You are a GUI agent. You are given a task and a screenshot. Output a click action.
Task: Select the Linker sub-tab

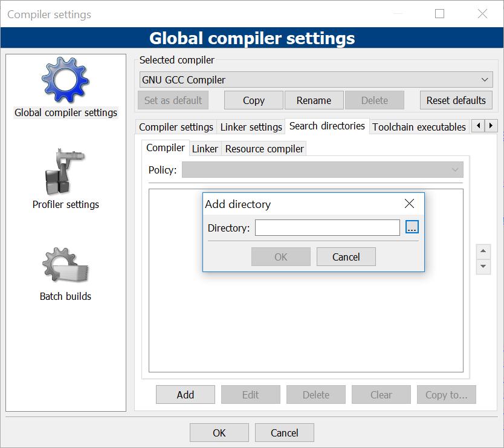click(205, 149)
